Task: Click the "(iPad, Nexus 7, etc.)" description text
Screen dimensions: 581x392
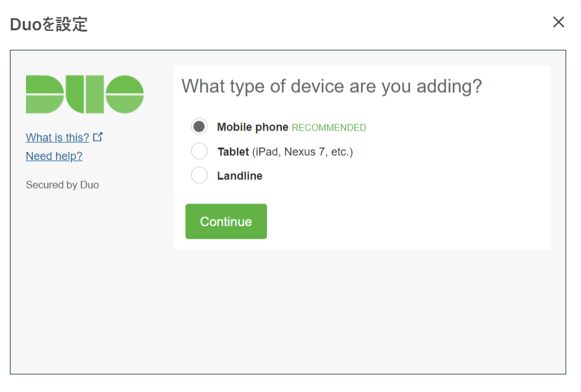Action: (302, 151)
